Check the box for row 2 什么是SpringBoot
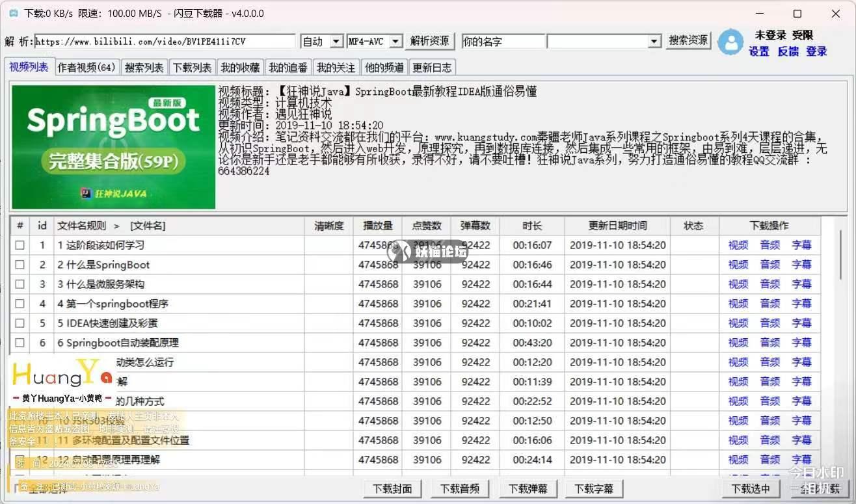This screenshot has width=856, height=504. (x=20, y=265)
